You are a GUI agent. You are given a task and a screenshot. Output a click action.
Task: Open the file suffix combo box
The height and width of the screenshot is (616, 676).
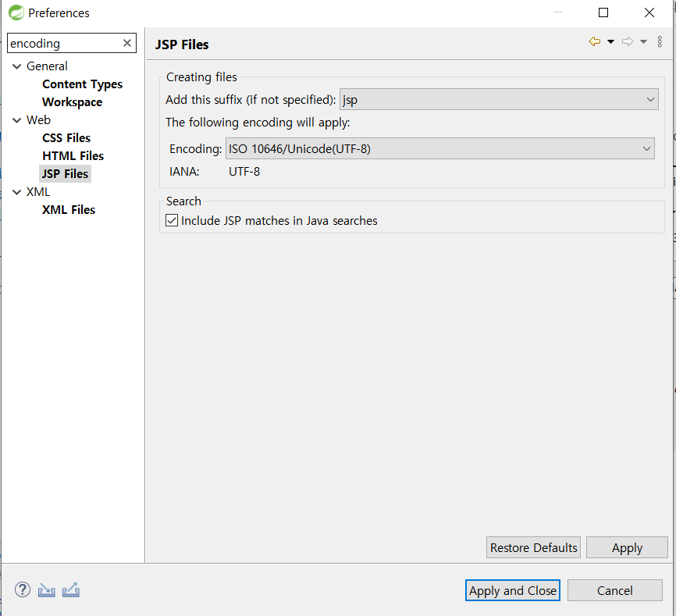tap(499, 100)
